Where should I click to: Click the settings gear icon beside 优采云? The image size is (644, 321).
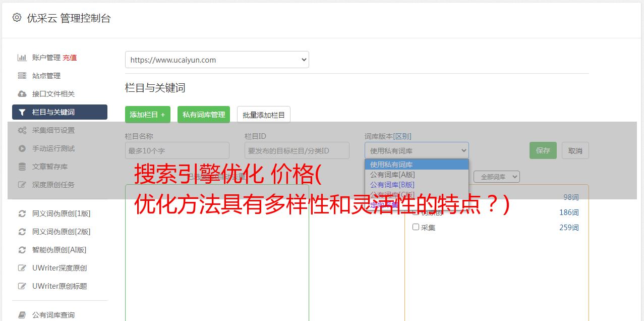pyautogui.click(x=17, y=18)
